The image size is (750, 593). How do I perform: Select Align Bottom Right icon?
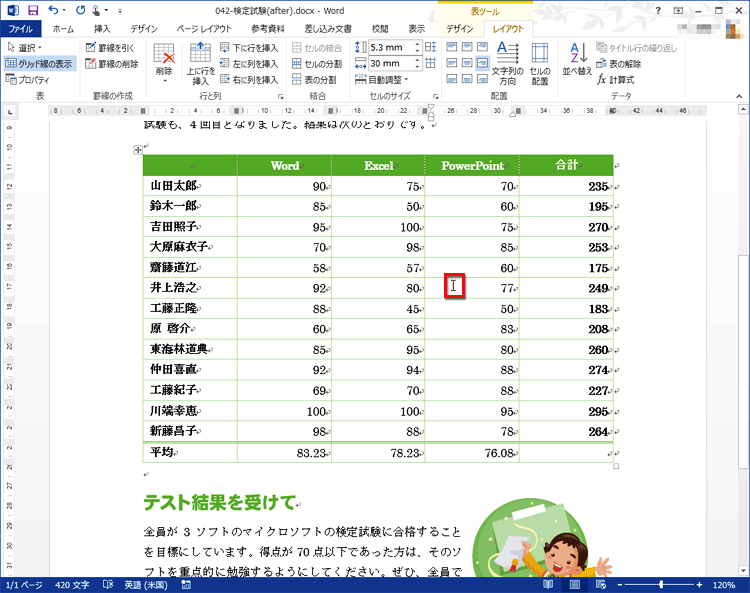pos(483,78)
